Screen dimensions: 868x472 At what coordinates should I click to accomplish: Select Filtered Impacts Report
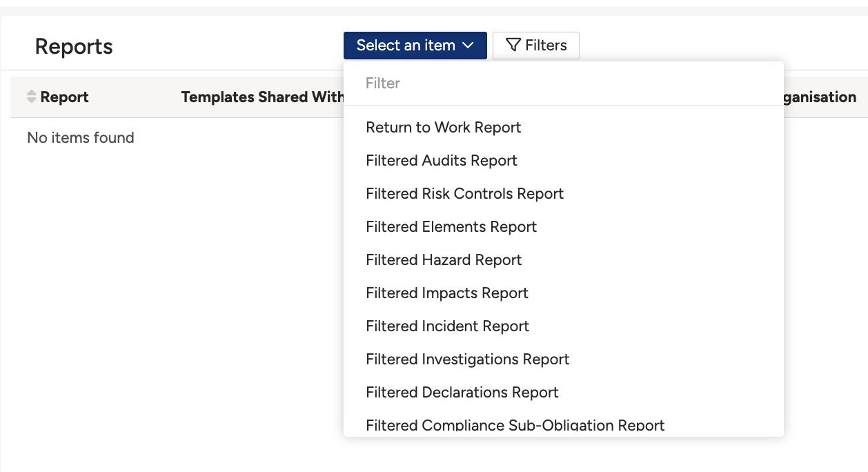click(563, 293)
